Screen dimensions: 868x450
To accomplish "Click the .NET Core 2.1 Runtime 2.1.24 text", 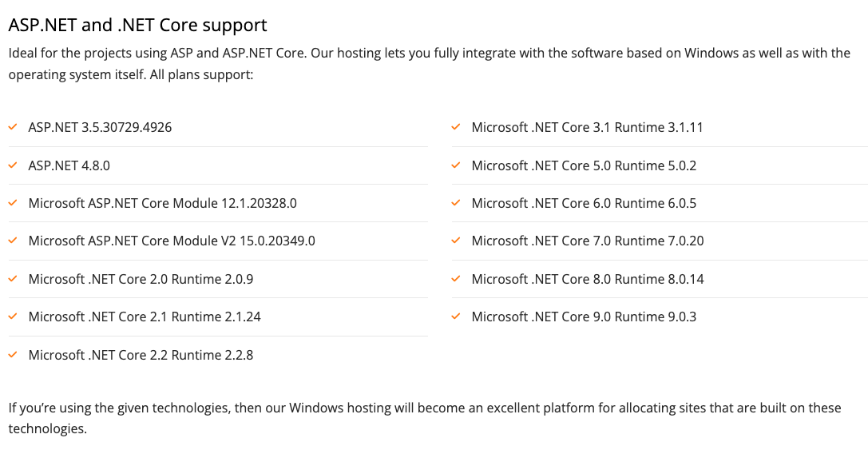I will 145,317.
